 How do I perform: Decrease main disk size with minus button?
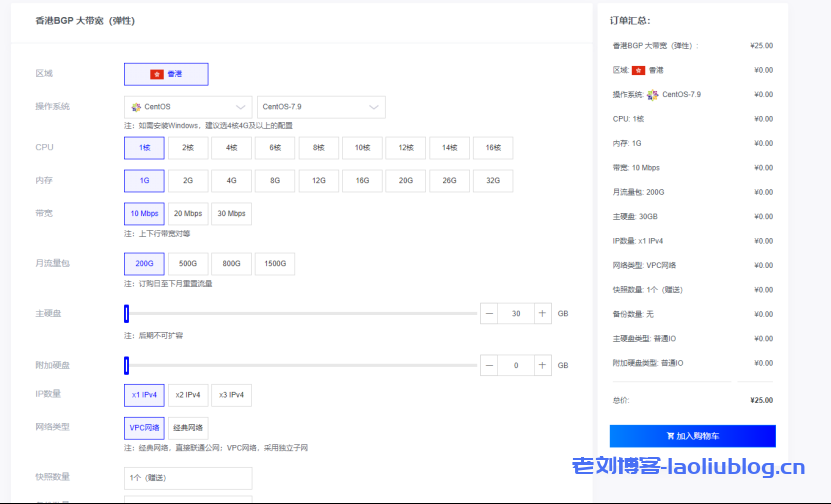click(489, 314)
